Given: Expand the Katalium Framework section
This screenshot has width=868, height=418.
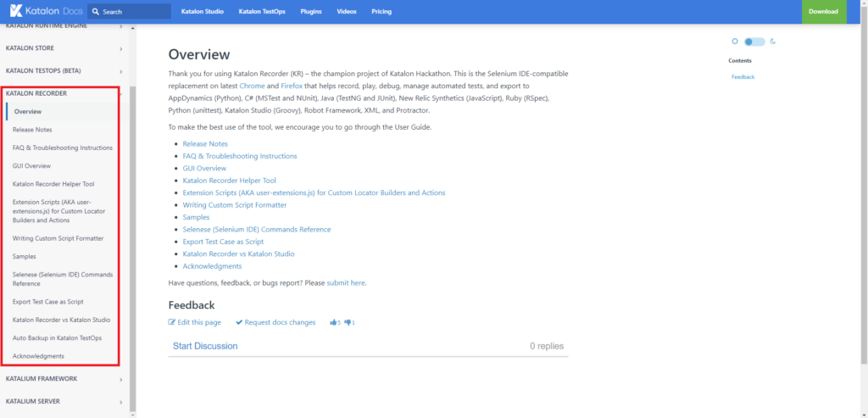Looking at the screenshot, I should [x=120, y=379].
